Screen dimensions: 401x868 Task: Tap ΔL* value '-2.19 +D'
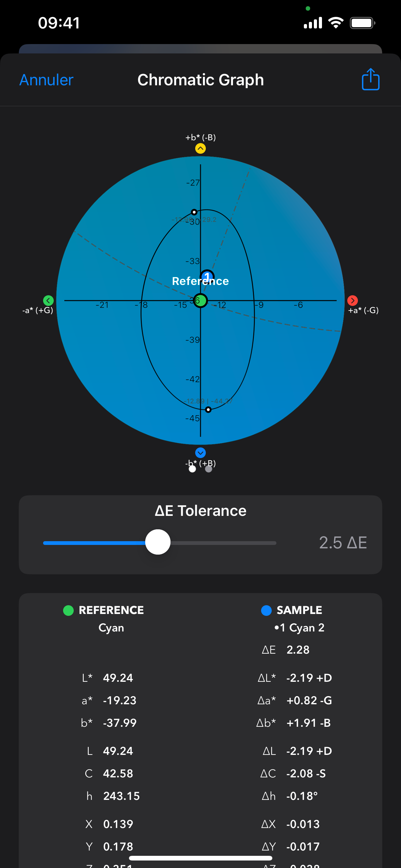(x=309, y=678)
